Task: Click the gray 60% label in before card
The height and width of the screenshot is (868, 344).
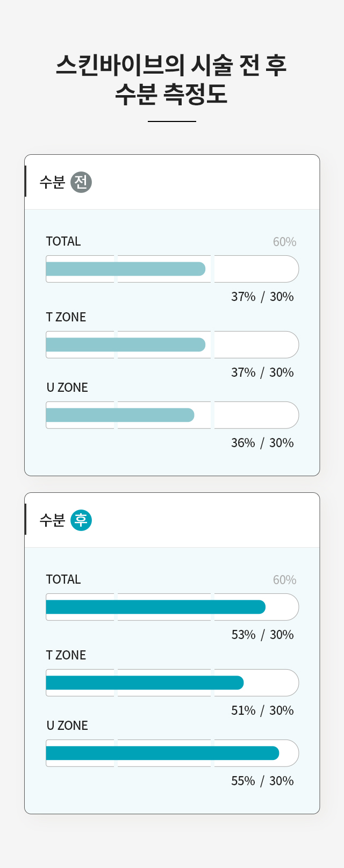Action: 284,242
